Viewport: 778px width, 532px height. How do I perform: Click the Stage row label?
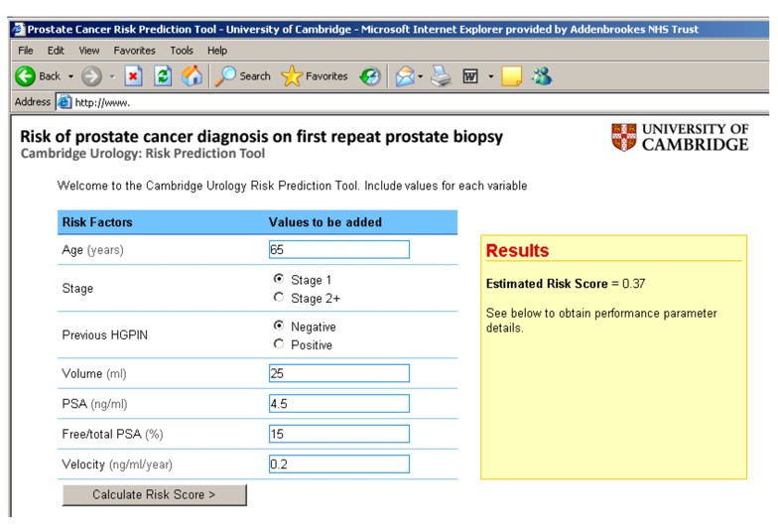click(77, 288)
